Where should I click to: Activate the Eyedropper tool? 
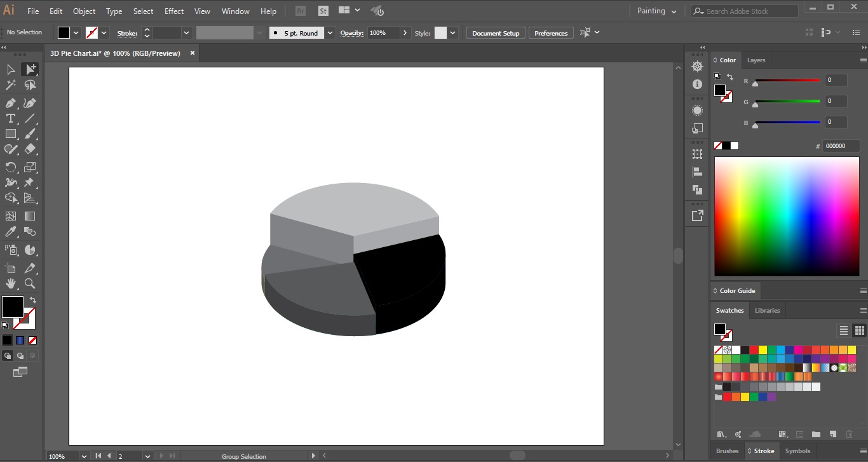[11, 232]
